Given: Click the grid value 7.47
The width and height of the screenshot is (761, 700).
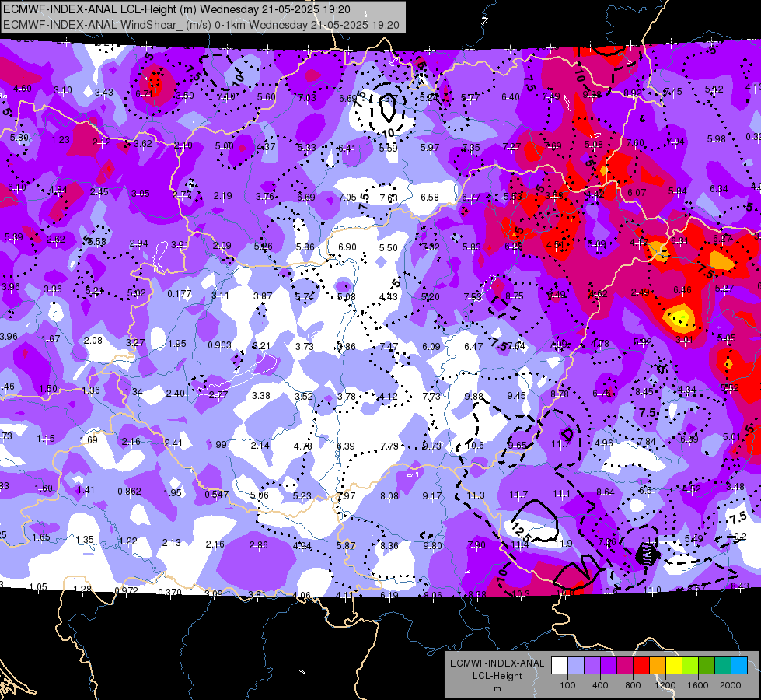Looking at the screenshot, I should [389, 346].
